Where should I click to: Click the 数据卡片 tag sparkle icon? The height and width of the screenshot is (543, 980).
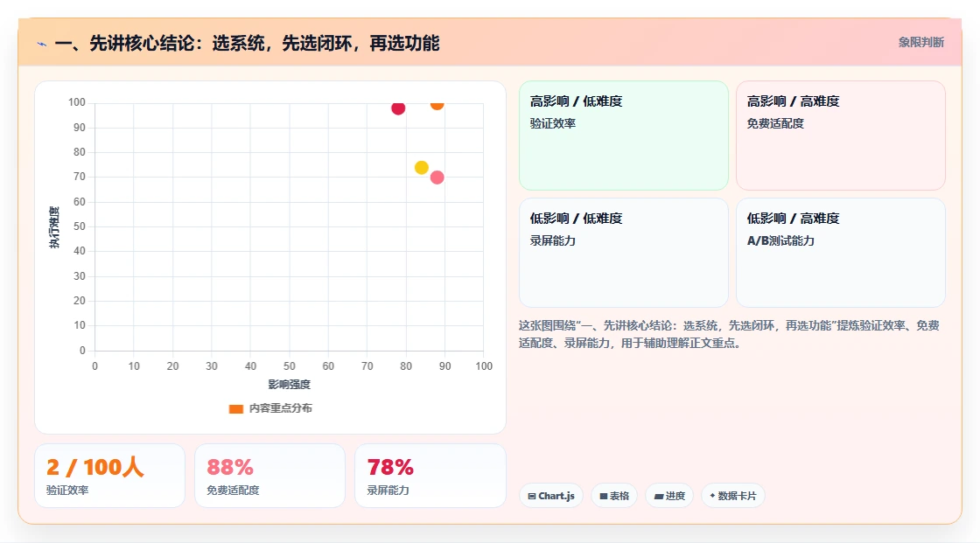pyautogui.click(x=712, y=496)
